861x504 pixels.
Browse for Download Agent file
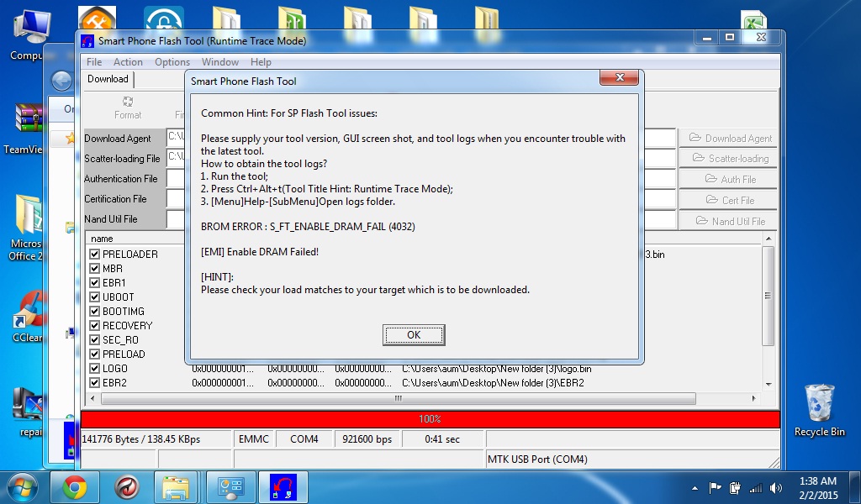pos(729,139)
